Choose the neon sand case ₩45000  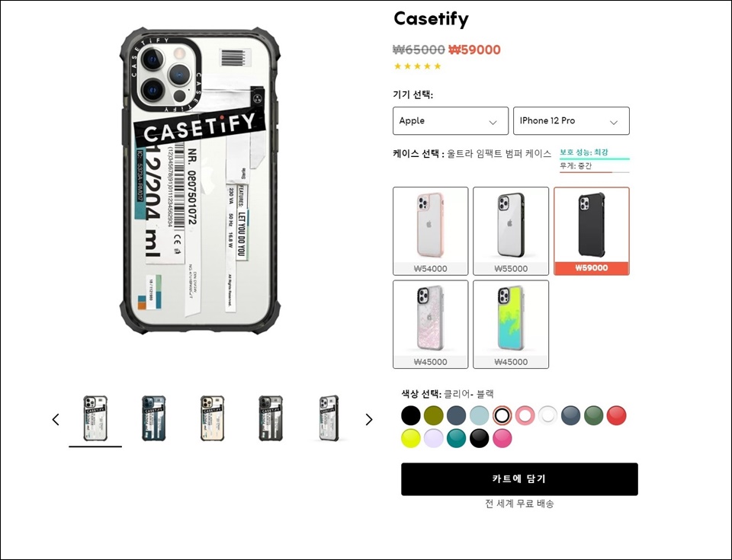[x=511, y=325]
